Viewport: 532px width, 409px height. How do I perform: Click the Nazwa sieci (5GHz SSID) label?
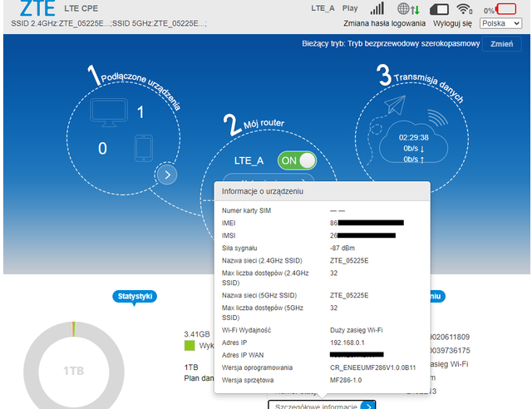click(259, 295)
